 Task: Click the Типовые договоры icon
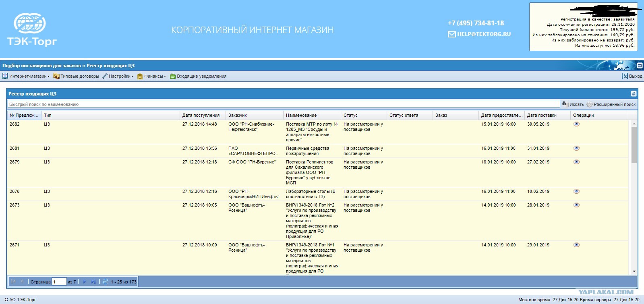(56, 76)
